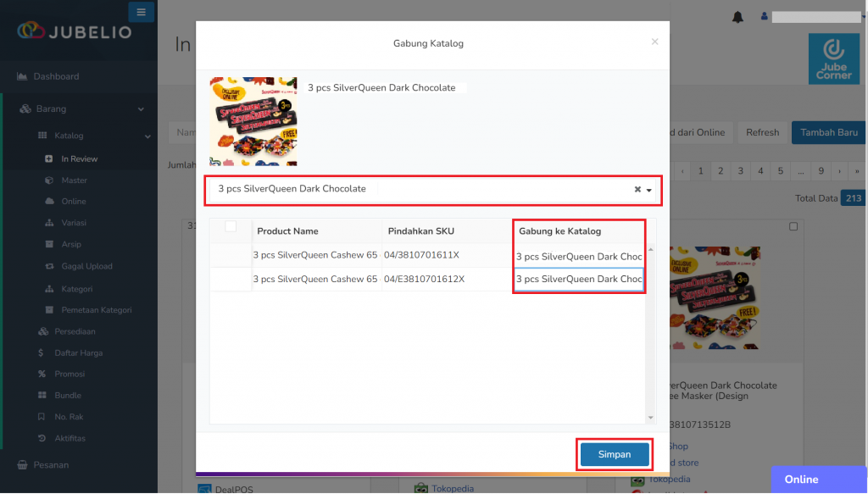Click the dialog table scroll-up arrow

pos(650,249)
